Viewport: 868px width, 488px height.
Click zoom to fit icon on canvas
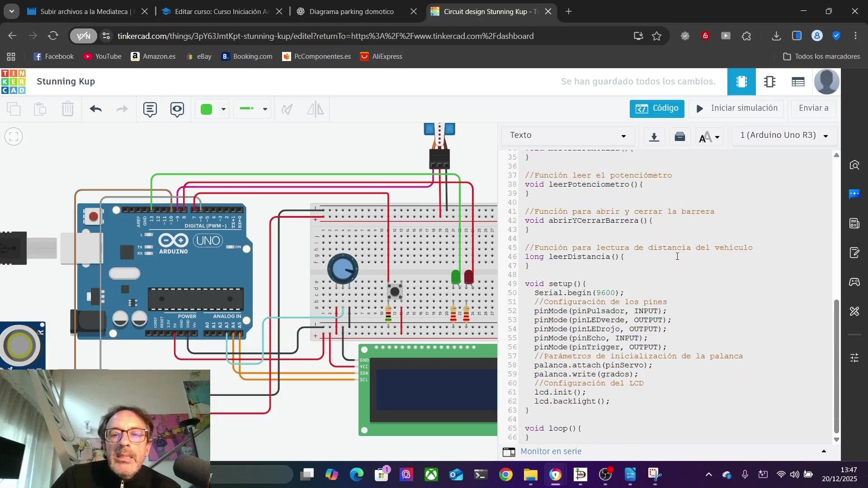(14, 136)
